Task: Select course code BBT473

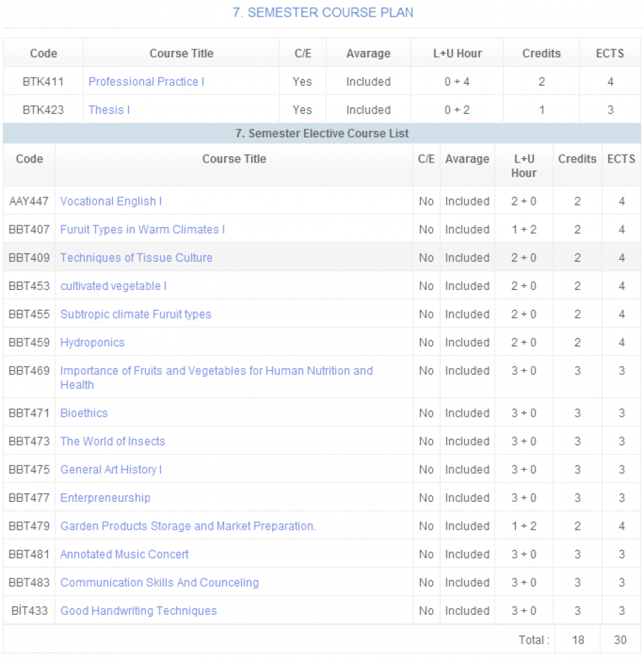Action: (29, 441)
